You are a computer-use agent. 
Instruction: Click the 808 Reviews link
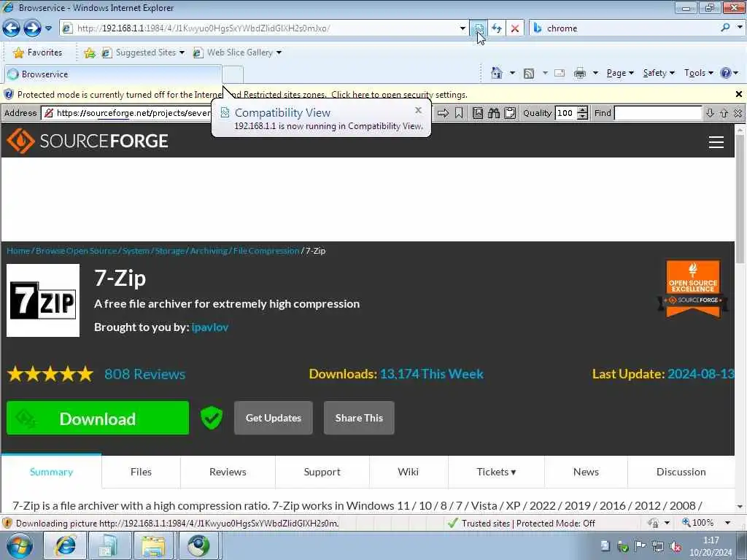pyautogui.click(x=145, y=374)
